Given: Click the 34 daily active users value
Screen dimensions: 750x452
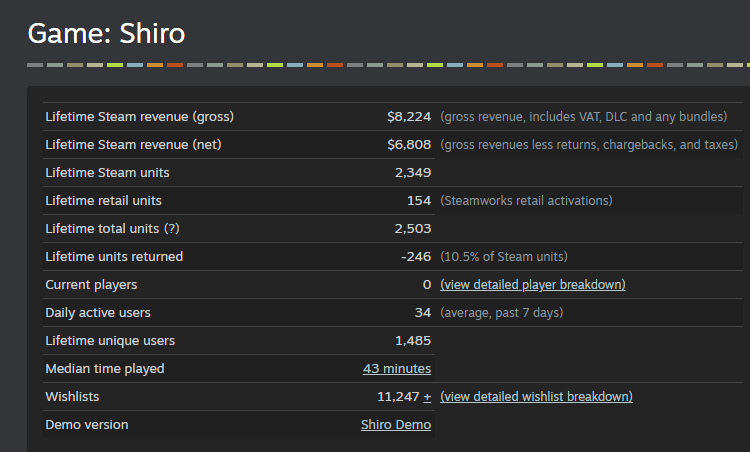Looking at the screenshot, I should tap(423, 313).
